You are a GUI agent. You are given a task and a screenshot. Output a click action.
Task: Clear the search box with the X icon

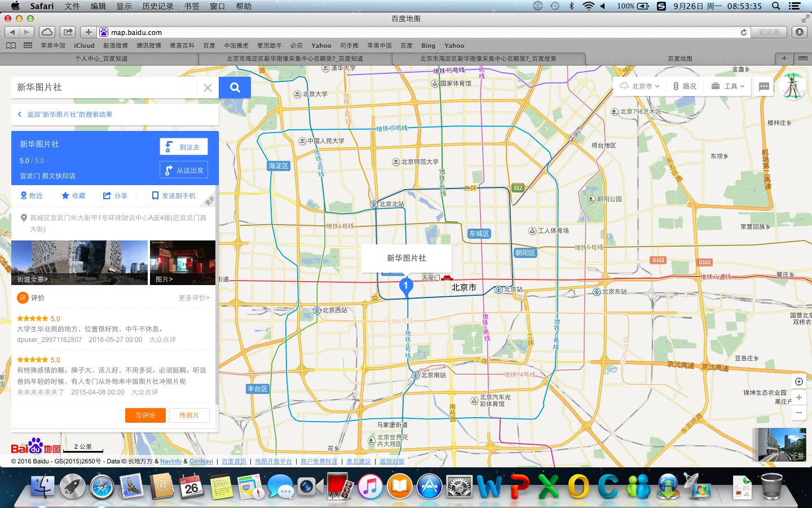click(x=208, y=87)
